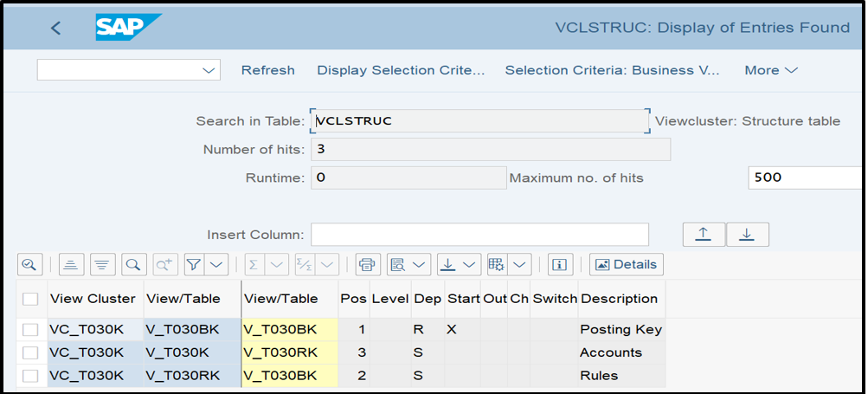868x394 pixels.
Task: Click the Insert Column input field
Action: tap(480, 235)
